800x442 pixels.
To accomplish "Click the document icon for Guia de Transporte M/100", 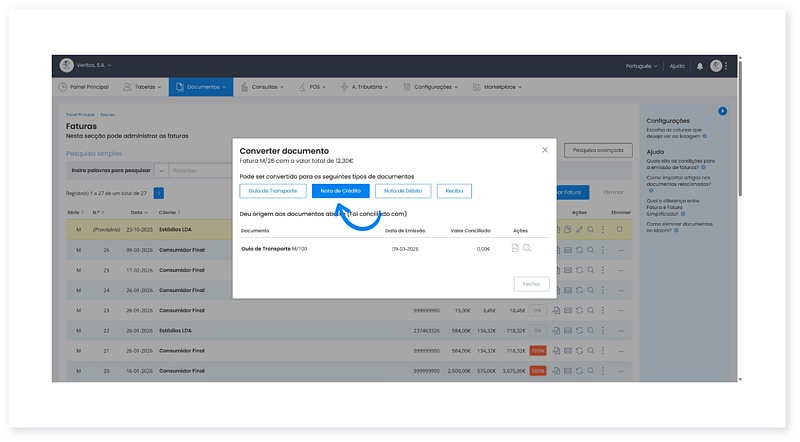I will tap(515, 248).
